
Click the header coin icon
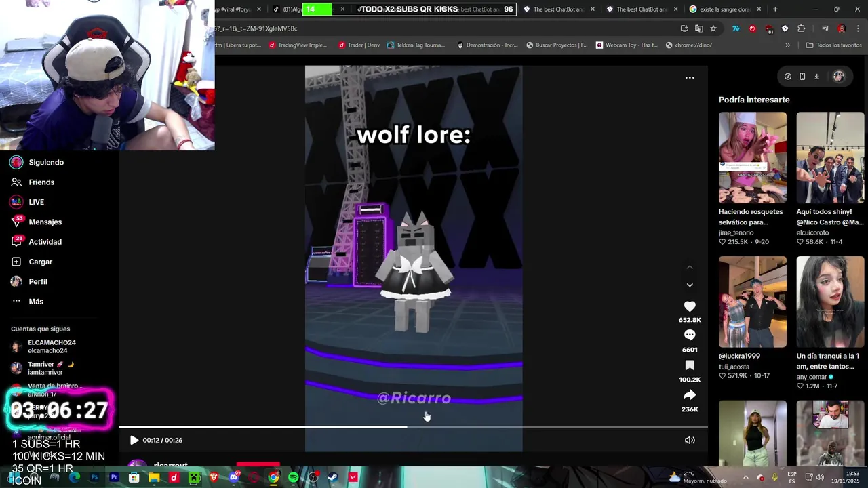click(x=787, y=77)
